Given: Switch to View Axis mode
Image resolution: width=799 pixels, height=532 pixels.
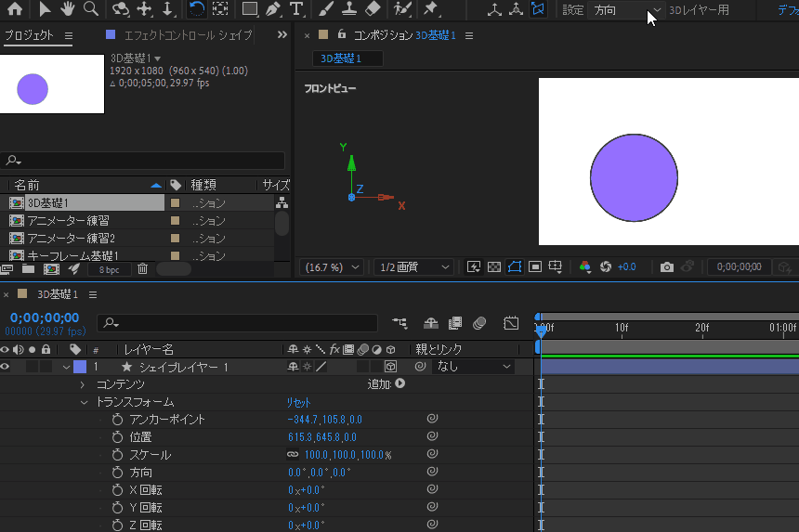Looking at the screenshot, I should tap(538, 9).
